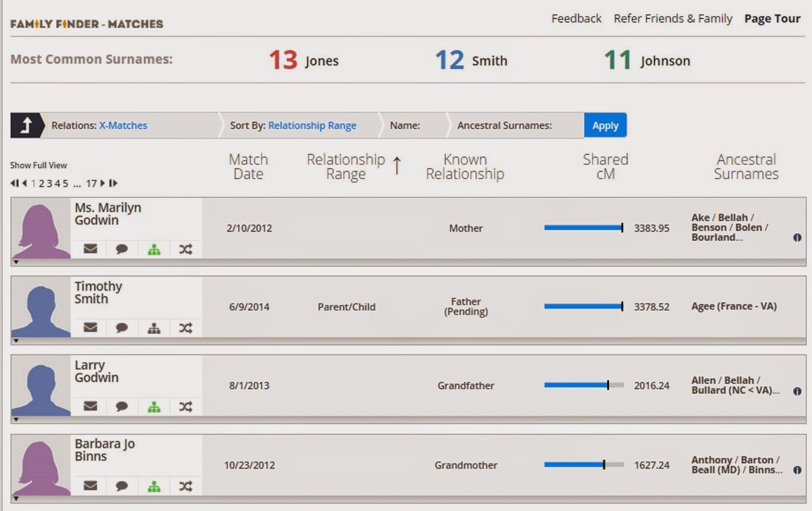This screenshot has width=812, height=511.
Task: Click the black up-arrow filter collapse button
Action: 26,125
